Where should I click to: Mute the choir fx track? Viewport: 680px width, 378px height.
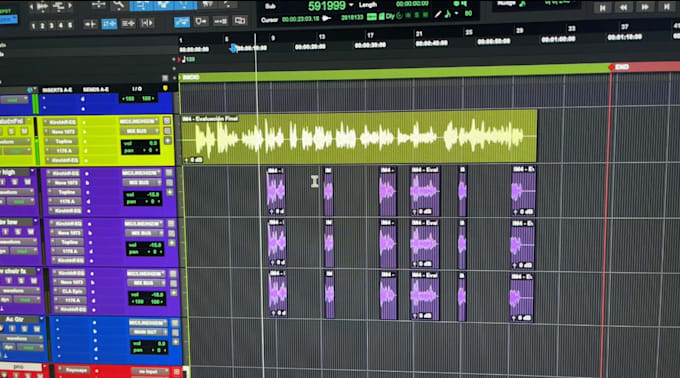click(x=33, y=281)
